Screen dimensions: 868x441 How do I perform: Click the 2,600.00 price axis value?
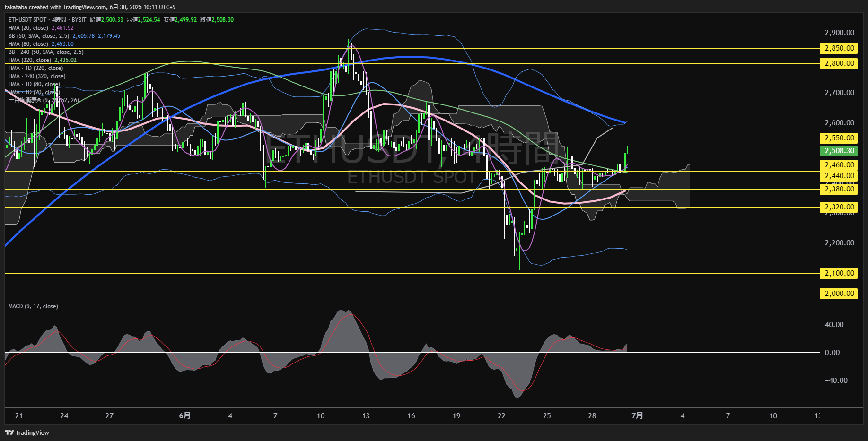click(839, 123)
